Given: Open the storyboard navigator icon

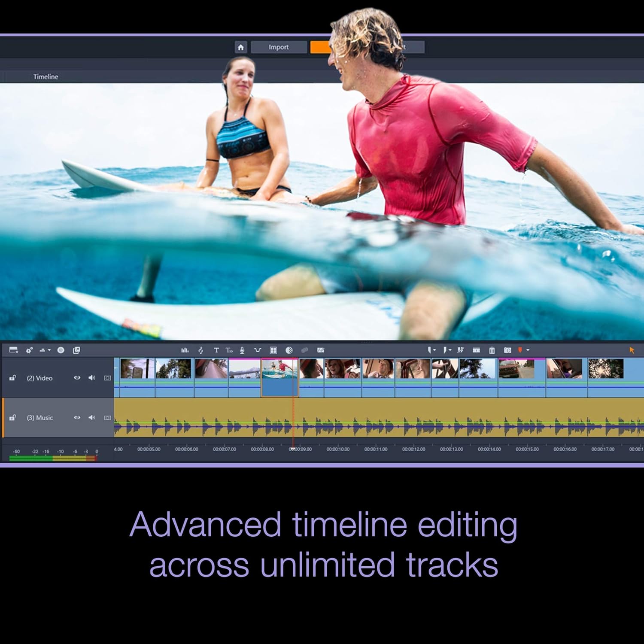Looking at the screenshot, I should [14, 350].
